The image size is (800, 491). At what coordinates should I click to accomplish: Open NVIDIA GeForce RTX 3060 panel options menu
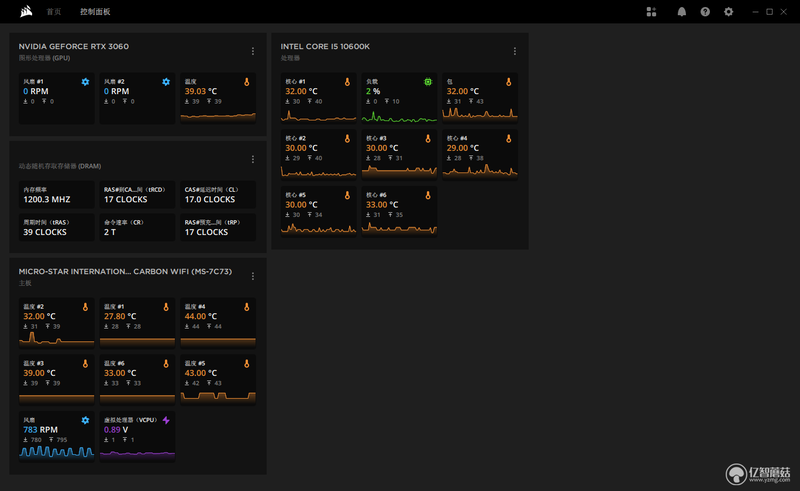253,51
